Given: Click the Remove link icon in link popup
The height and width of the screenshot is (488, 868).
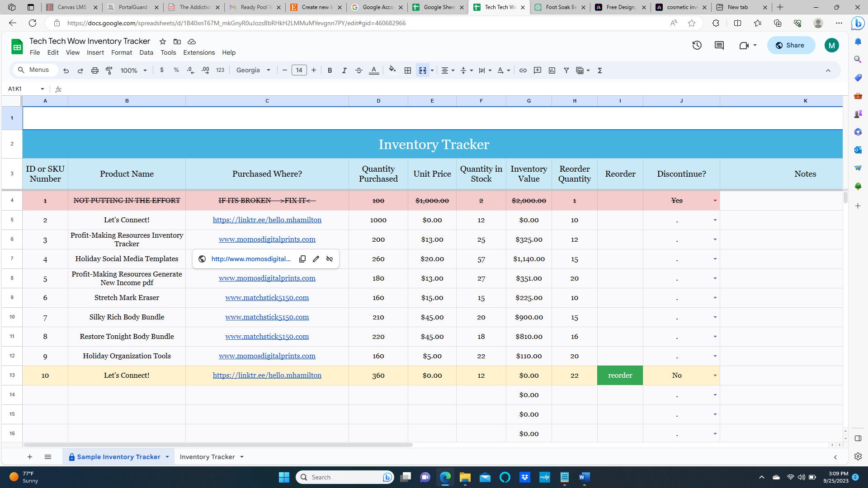Looking at the screenshot, I should coord(329,259).
